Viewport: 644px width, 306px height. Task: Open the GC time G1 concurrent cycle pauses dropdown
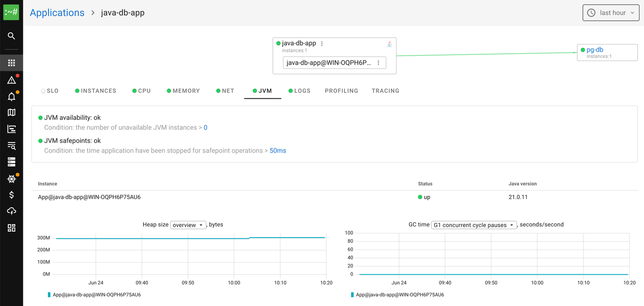474,225
